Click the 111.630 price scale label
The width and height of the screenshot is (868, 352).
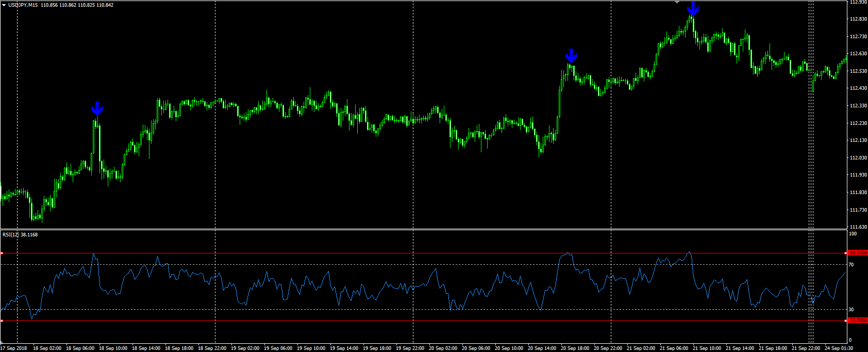tap(858, 227)
